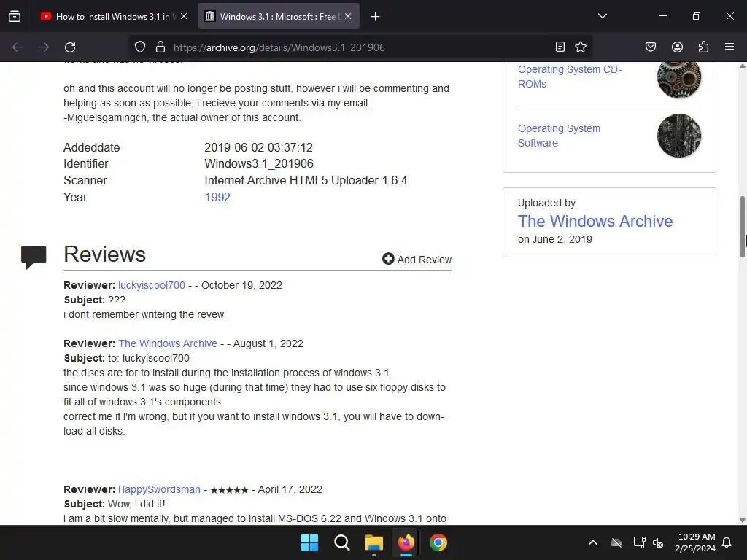Open Firefox application menu
Screen dimensions: 747x560
[729, 47]
